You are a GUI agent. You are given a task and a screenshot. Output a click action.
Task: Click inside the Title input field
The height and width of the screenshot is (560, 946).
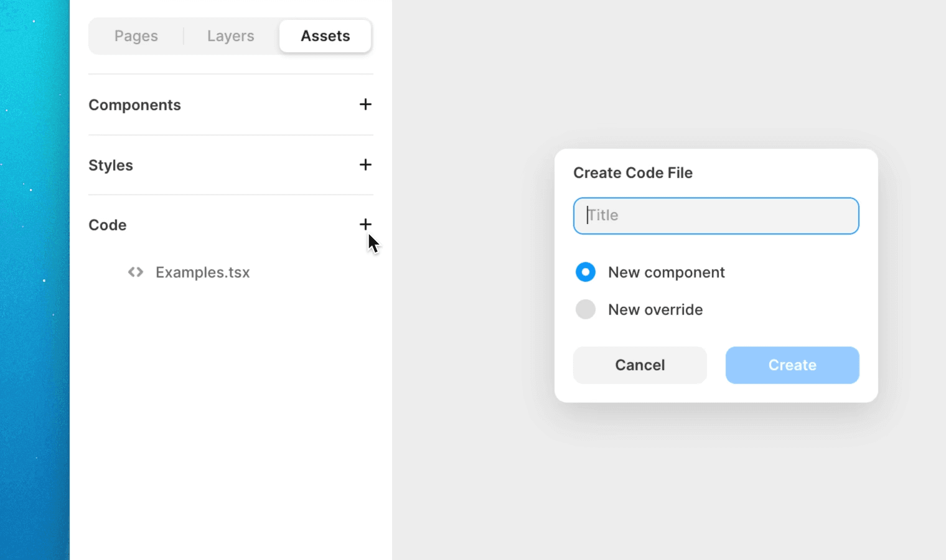click(x=716, y=216)
